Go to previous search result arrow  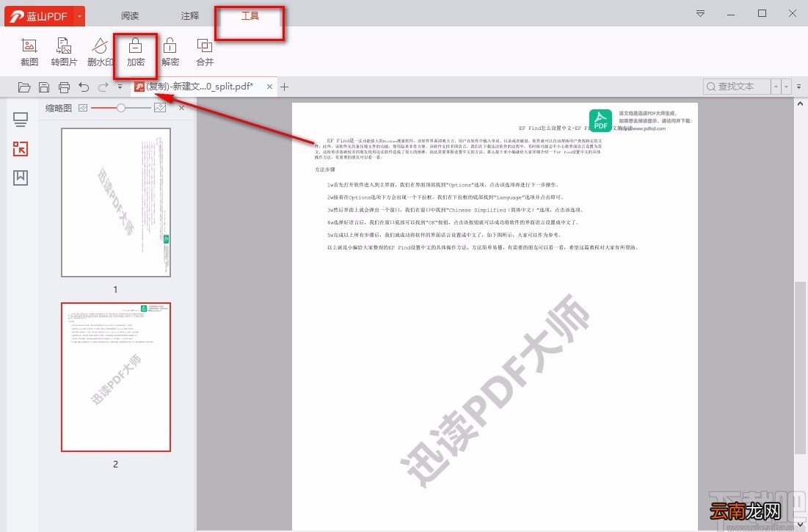tap(776, 87)
